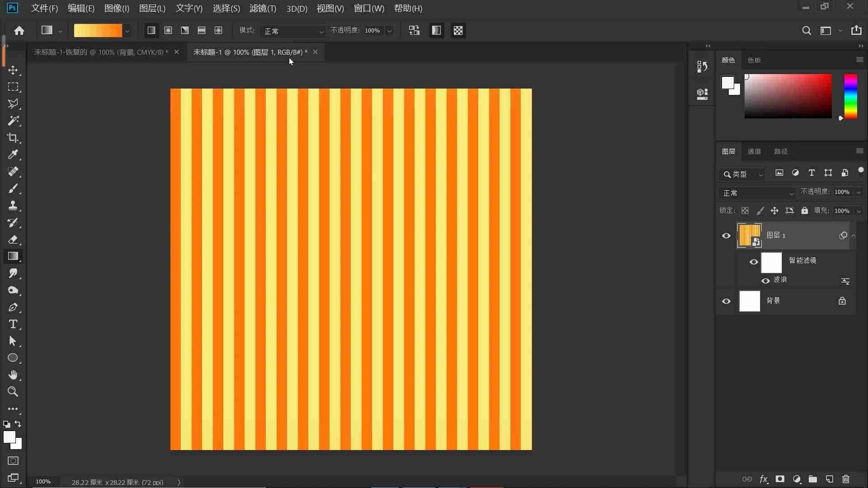Reset default foreground and background colors

tap(6, 424)
